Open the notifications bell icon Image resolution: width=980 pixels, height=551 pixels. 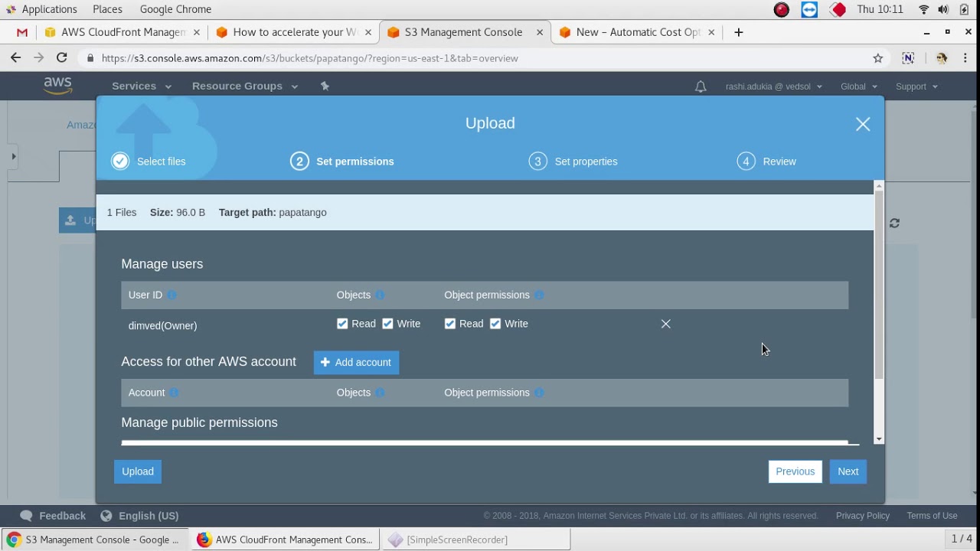point(701,86)
